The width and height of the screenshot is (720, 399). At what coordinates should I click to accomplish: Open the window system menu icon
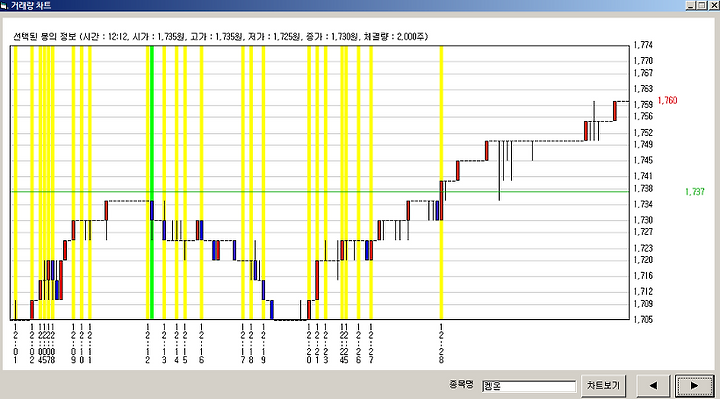5,6
